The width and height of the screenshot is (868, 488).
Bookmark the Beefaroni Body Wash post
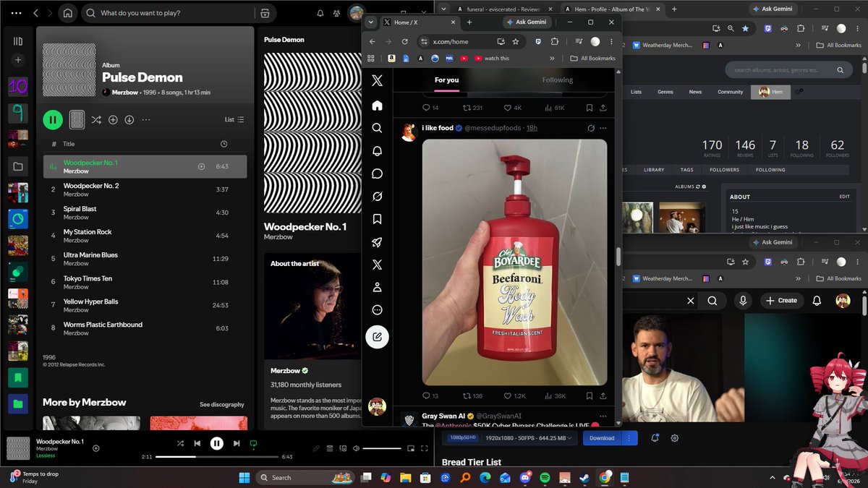click(x=590, y=396)
